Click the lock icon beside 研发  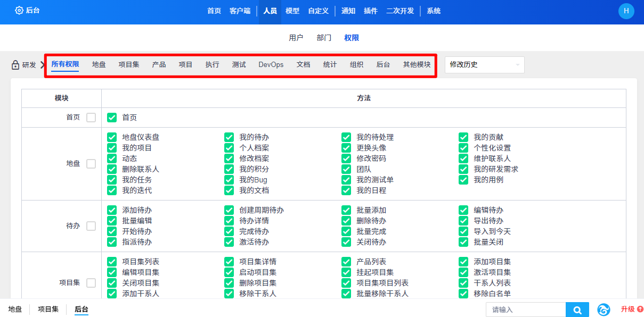(x=15, y=65)
